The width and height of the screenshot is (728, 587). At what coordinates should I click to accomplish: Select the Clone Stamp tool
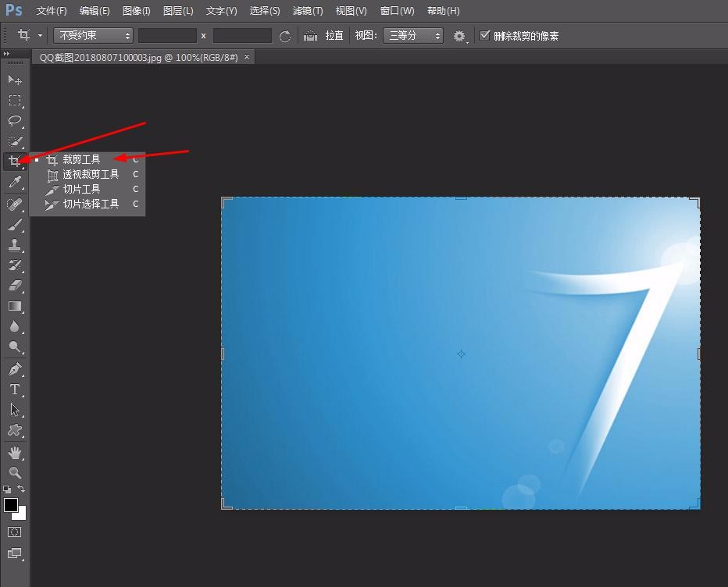pos(14,245)
